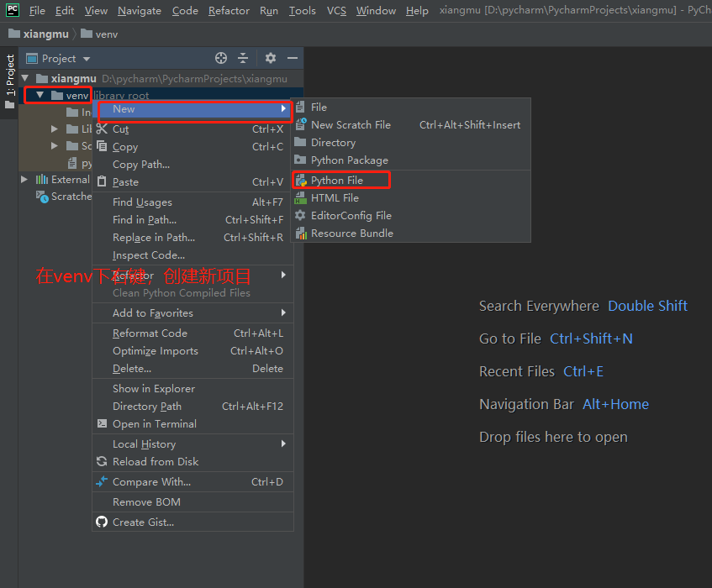Click the collapse all icon in Project panel
This screenshot has height=588, width=712.
pos(243,58)
